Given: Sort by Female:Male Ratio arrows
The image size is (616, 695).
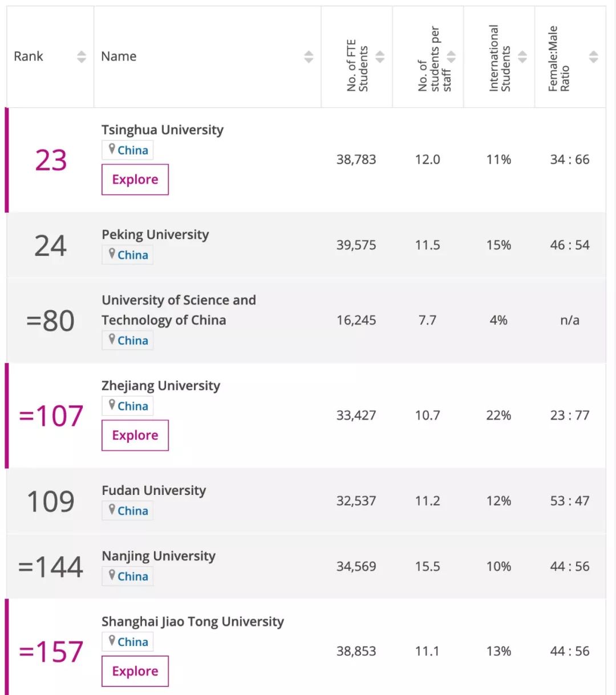Looking at the screenshot, I should [594, 56].
